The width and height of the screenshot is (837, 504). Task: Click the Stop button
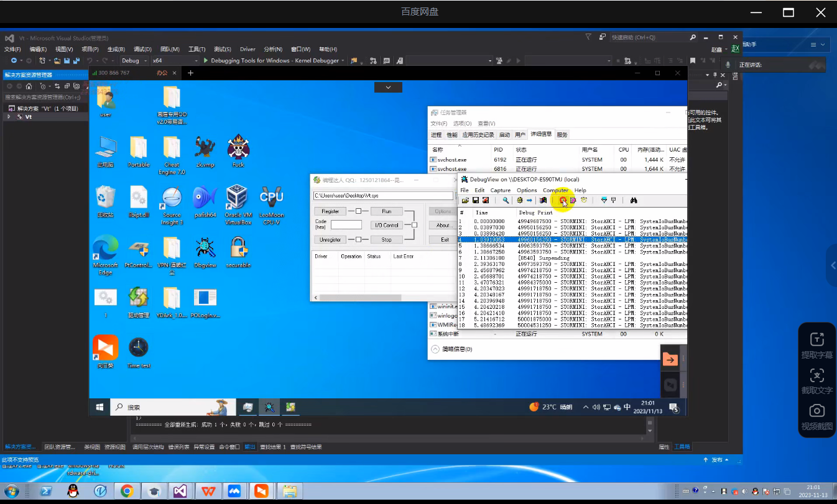[387, 239]
